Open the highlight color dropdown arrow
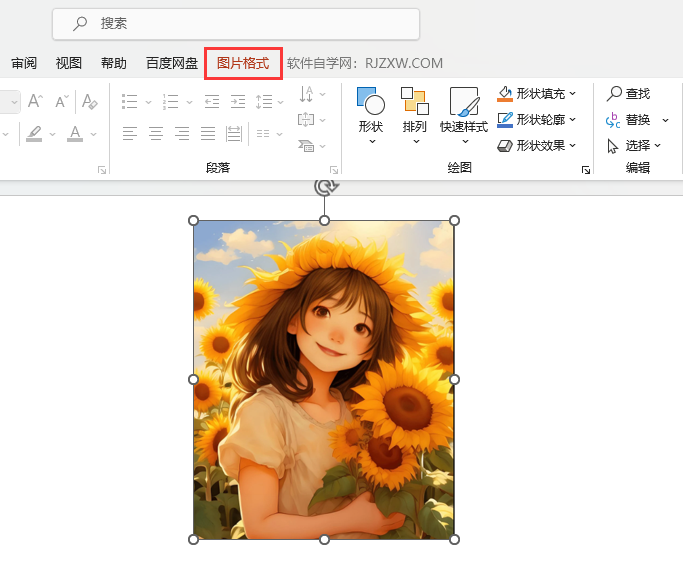Viewport: 683px width, 571px height. click(x=52, y=134)
